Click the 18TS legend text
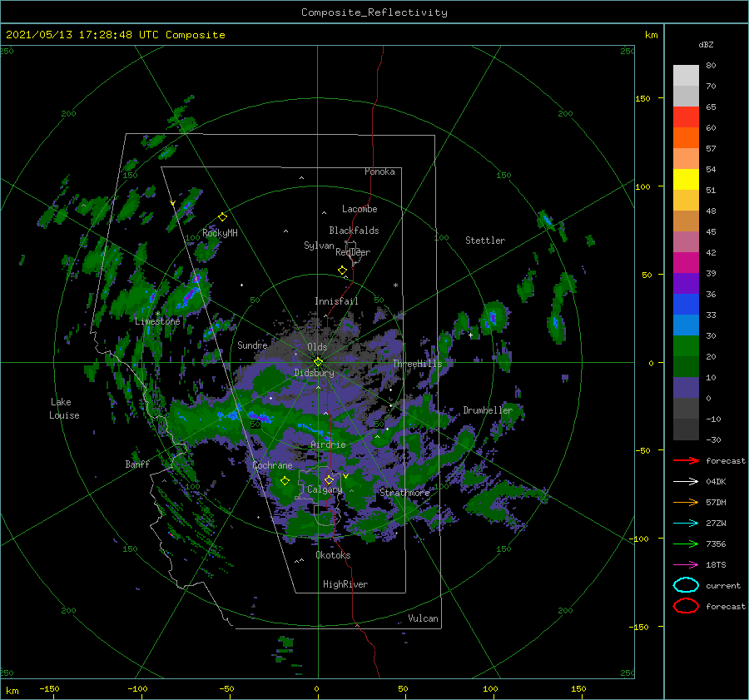Viewport: 749px width, 700px height. (716, 565)
